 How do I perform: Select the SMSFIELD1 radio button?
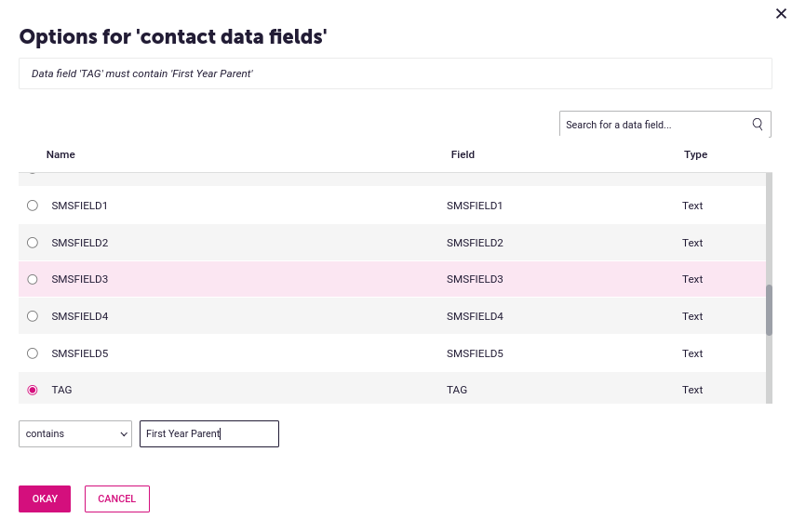pyautogui.click(x=33, y=206)
